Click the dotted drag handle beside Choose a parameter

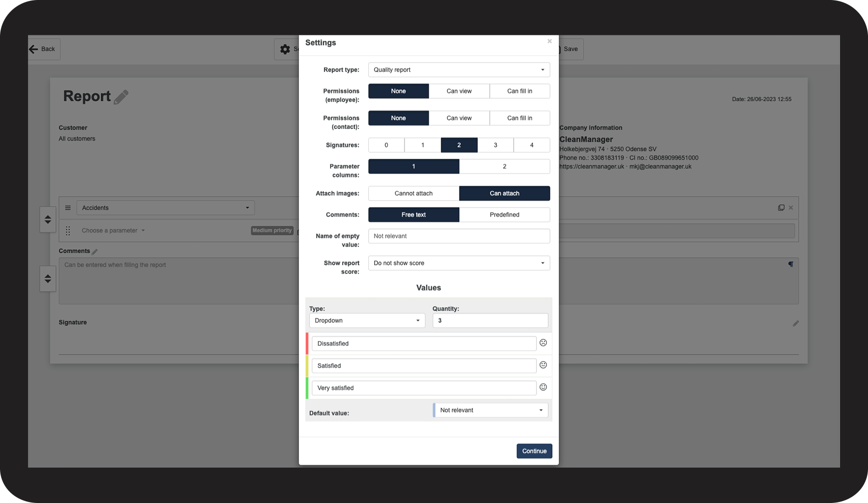coord(68,230)
